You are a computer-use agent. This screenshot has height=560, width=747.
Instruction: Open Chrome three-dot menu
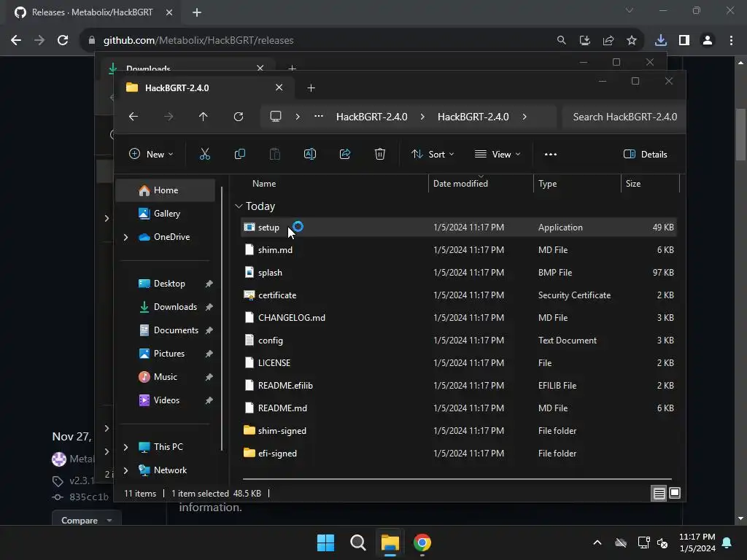(731, 41)
